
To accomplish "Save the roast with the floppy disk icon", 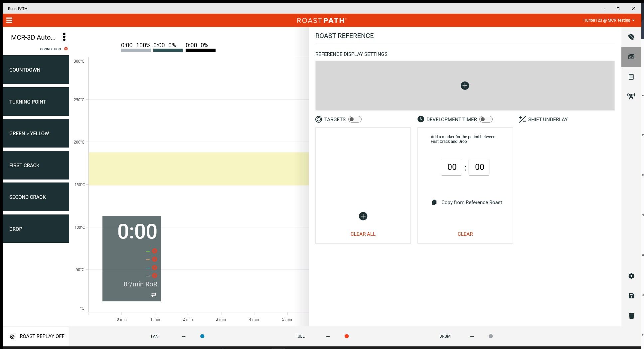I will tap(631, 296).
